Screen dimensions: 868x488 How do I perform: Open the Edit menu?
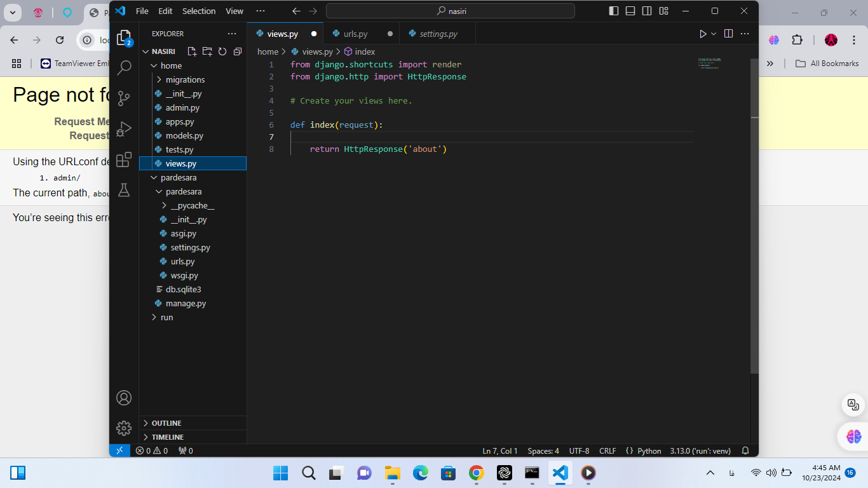pos(165,11)
